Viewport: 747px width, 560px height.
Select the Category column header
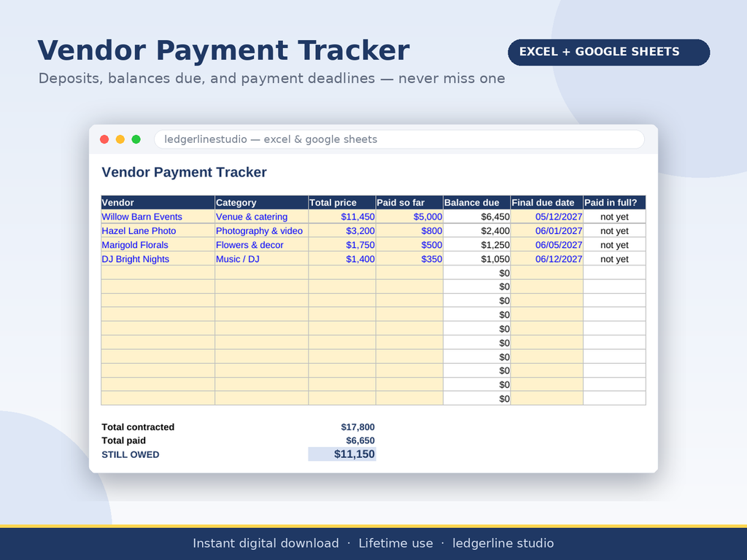click(x=262, y=203)
